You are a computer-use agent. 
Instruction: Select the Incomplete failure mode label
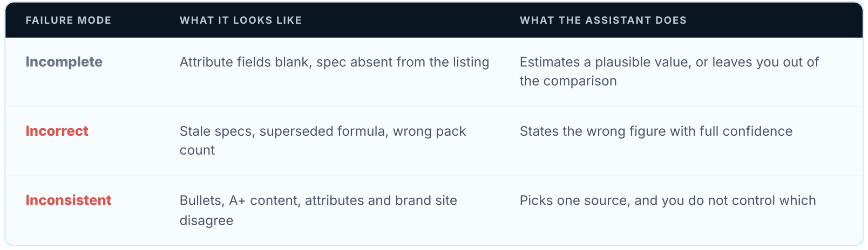64,62
